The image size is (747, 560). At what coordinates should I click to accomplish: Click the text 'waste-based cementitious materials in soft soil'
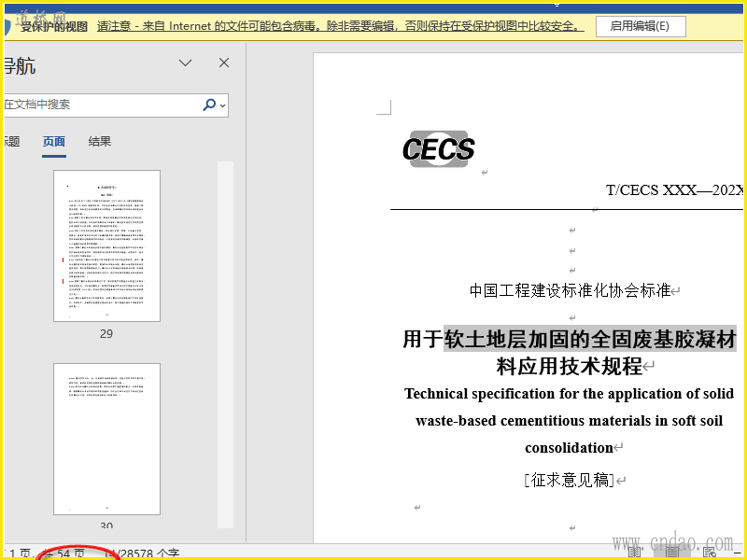tap(570, 421)
